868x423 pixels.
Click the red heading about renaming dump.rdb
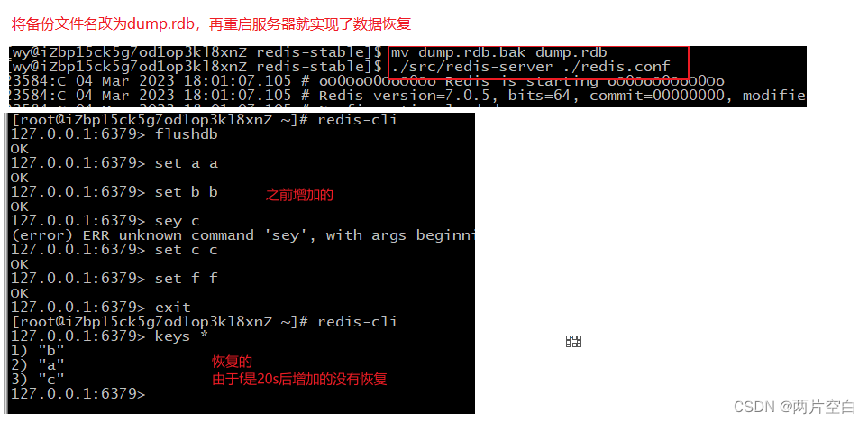211,24
